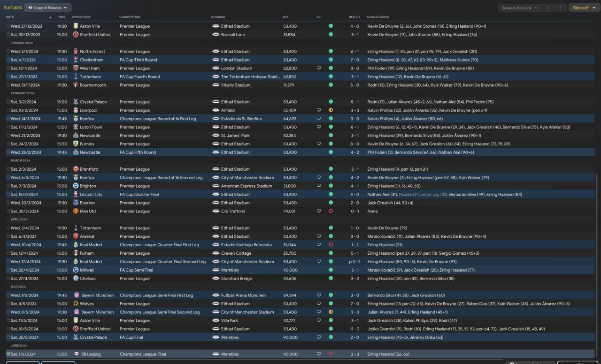The height and width of the screenshot is (364, 601).
Task: Open the Filtered* filter dropdown
Action: tap(584, 8)
